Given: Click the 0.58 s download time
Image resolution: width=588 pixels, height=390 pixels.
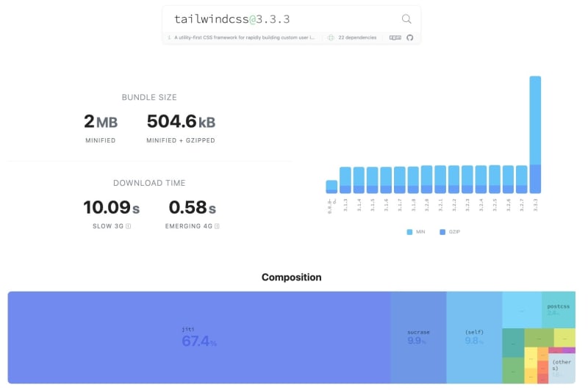Looking at the screenshot, I should tap(192, 207).
